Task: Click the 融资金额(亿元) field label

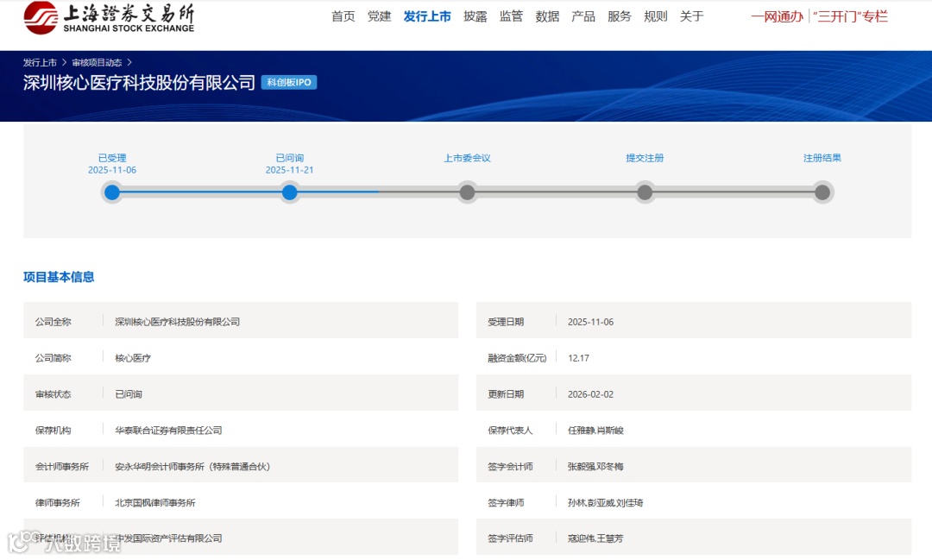Action: pos(517,358)
